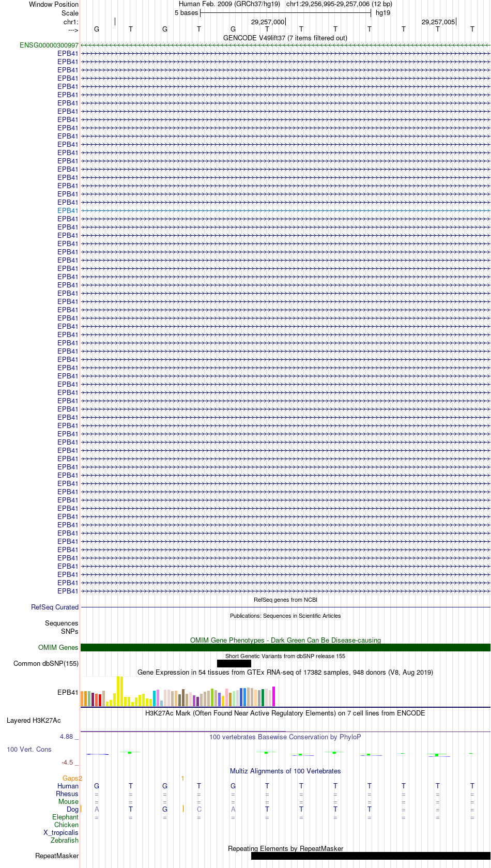Click the dark green OMIM gene bar
491x868 pixels.
click(285, 647)
